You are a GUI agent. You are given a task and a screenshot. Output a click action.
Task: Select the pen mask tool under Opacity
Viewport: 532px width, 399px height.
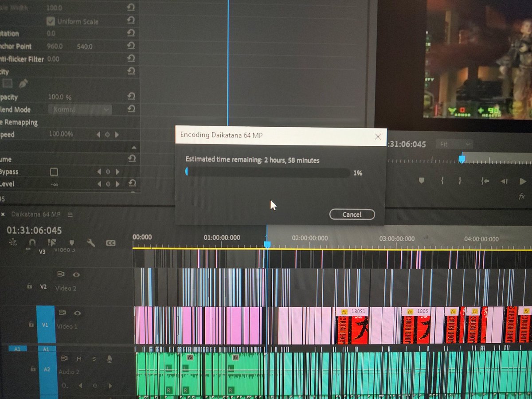tap(23, 83)
